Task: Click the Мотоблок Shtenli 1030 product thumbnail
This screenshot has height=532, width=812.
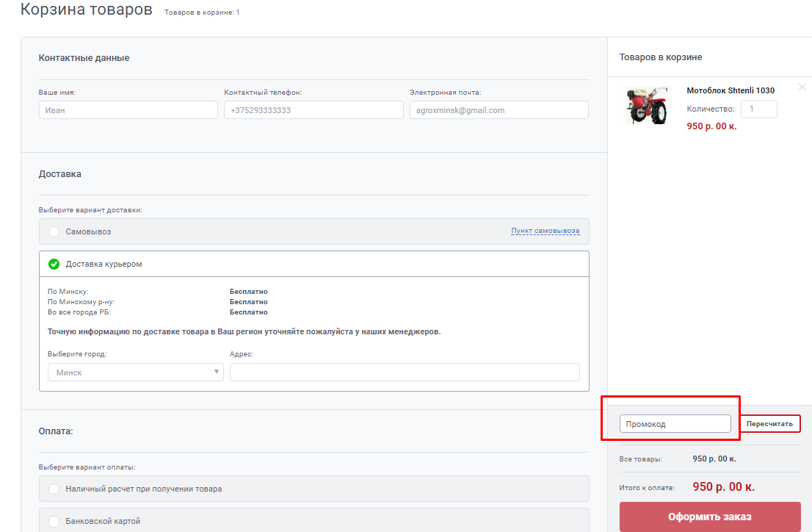Action: click(x=647, y=106)
